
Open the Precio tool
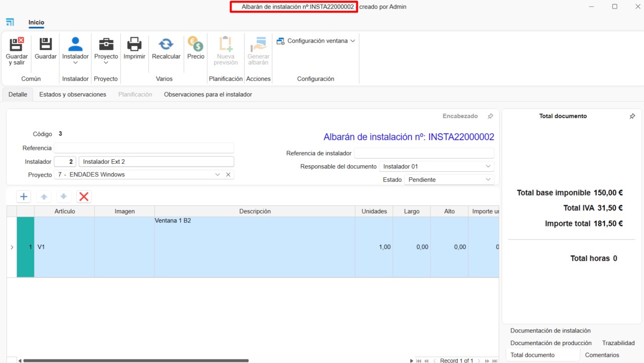(195, 45)
